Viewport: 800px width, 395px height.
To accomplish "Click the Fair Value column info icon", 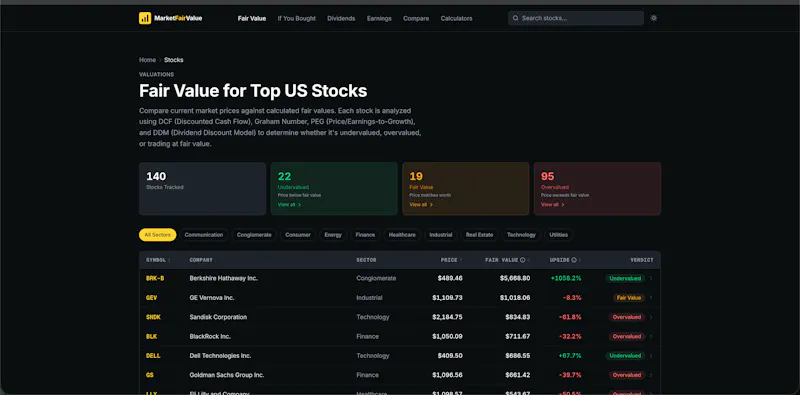I will [x=522, y=260].
